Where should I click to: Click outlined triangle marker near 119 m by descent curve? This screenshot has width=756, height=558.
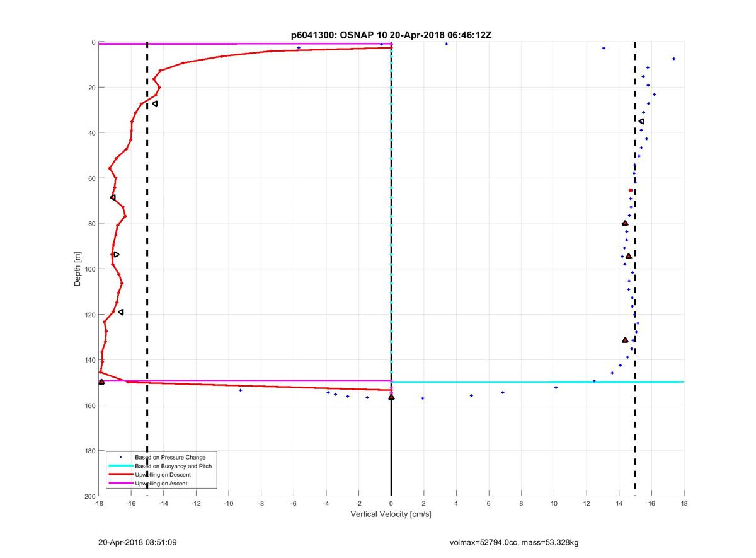click(x=120, y=312)
